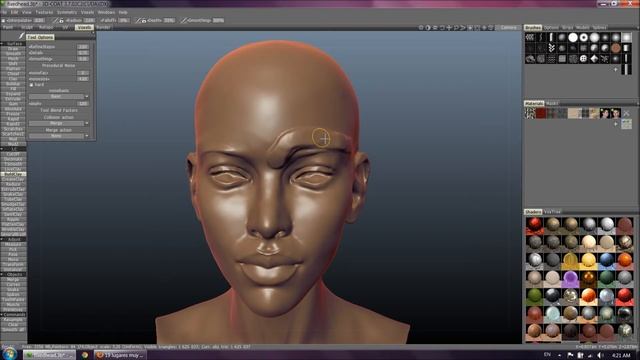Select the Smooth surface tool
This screenshot has width=640, height=360.
click(13, 53)
